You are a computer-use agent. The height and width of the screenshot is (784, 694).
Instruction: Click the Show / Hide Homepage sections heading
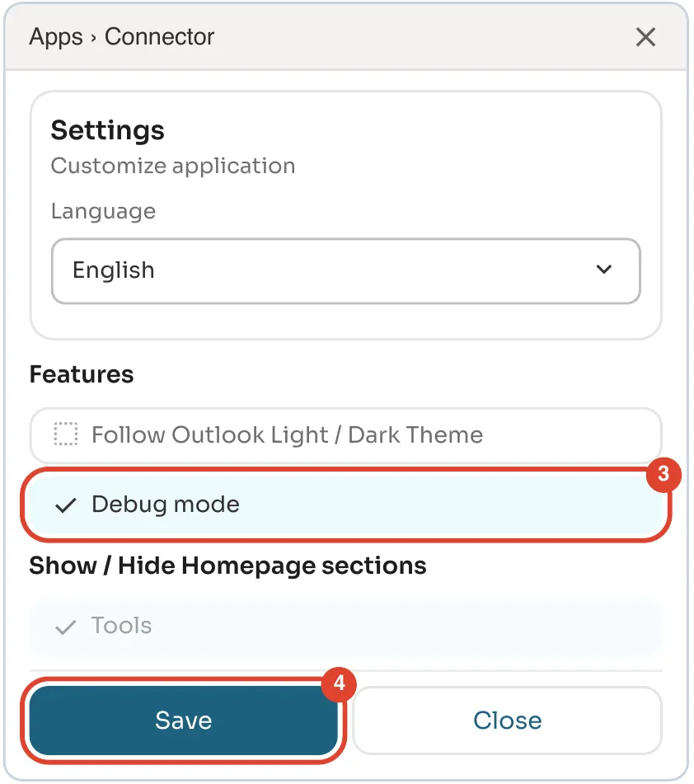tap(227, 566)
